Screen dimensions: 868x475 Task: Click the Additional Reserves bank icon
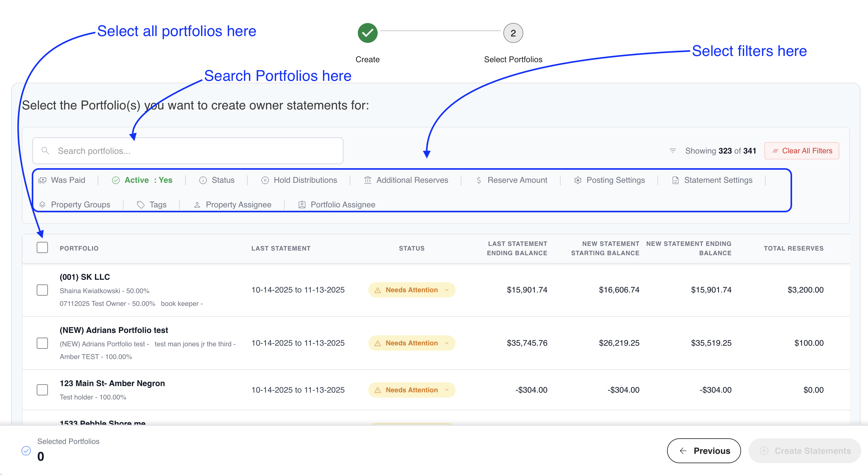tap(368, 180)
